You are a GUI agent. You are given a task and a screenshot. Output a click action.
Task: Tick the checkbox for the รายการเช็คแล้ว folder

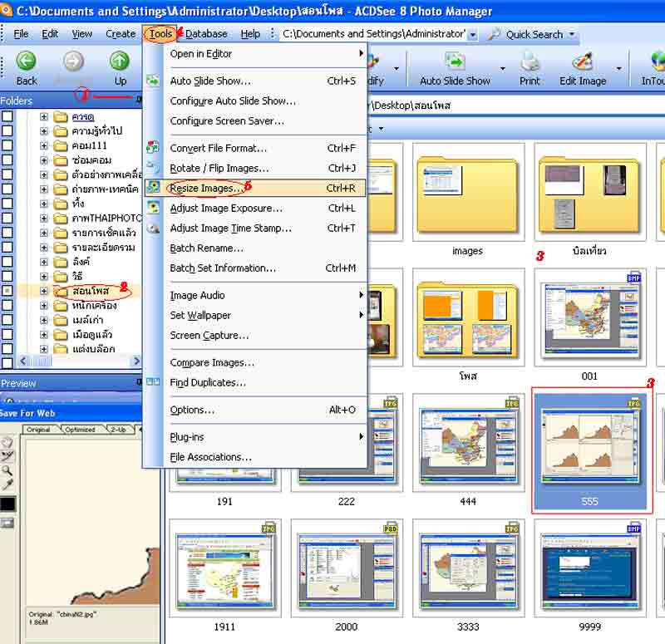(x=7, y=233)
